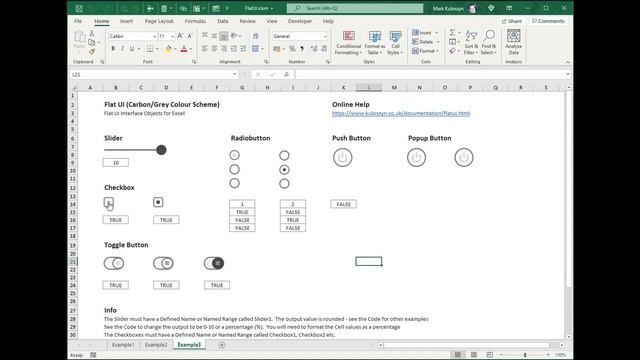Click the Cut scissors icon
This screenshot has height=360, width=640.
click(x=92, y=33)
